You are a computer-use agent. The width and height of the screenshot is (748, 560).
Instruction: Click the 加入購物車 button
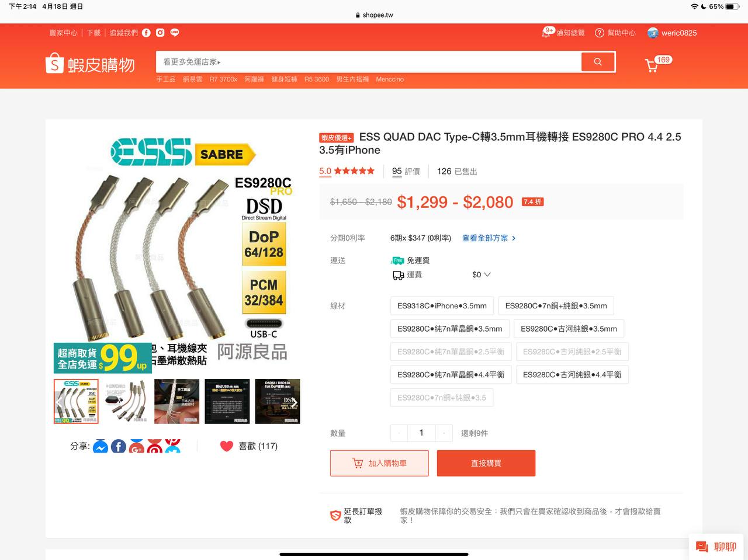(x=379, y=463)
